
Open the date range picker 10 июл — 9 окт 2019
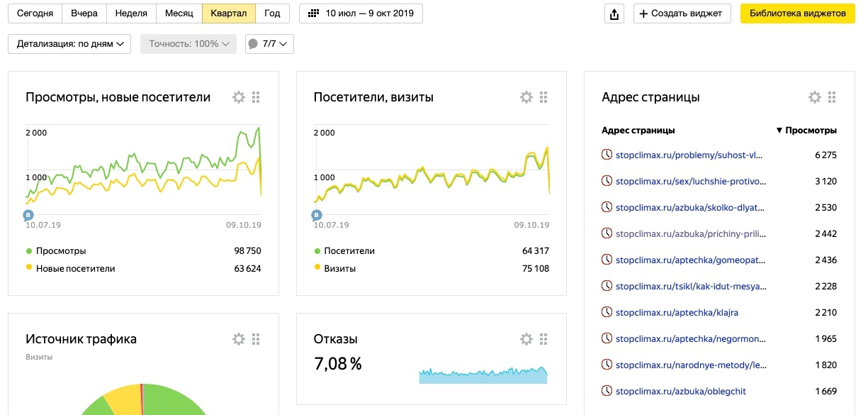tap(361, 13)
